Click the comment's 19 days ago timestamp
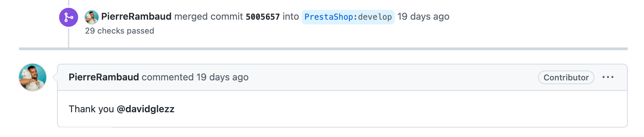The height and width of the screenshot is (137, 644). click(x=222, y=77)
